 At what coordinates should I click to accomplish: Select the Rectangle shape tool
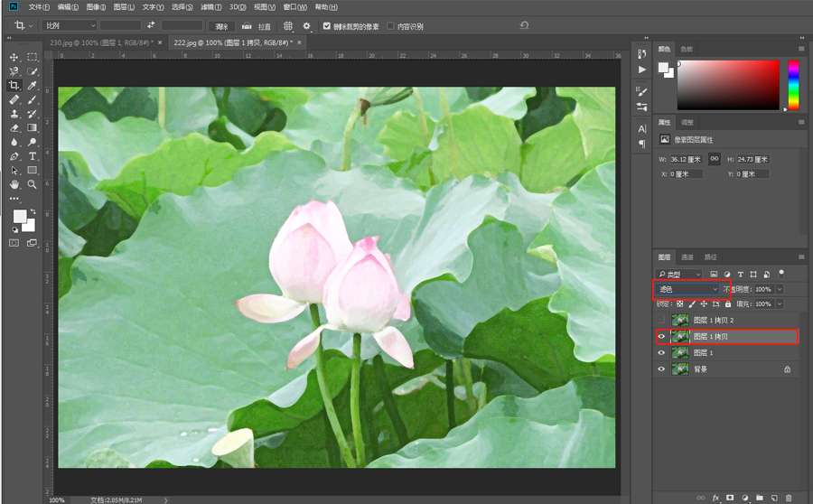tap(33, 170)
